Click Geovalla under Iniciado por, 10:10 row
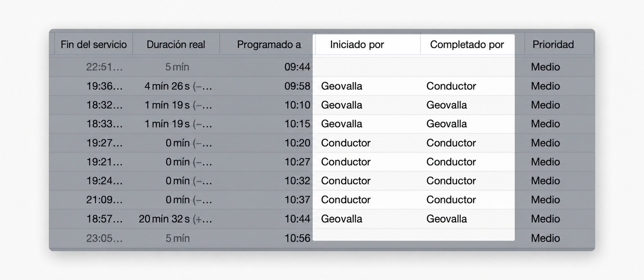This screenshot has width=644, height=280. point(341,105)
